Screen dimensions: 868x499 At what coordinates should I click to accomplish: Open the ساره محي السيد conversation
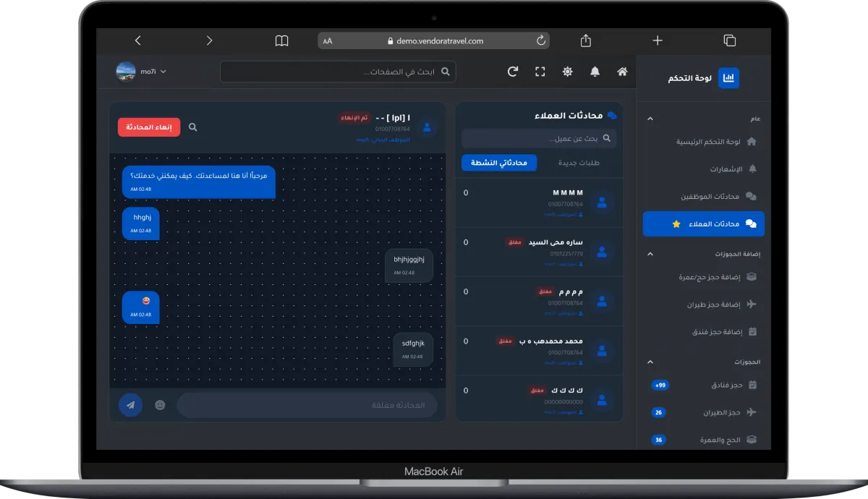(539, 252)
